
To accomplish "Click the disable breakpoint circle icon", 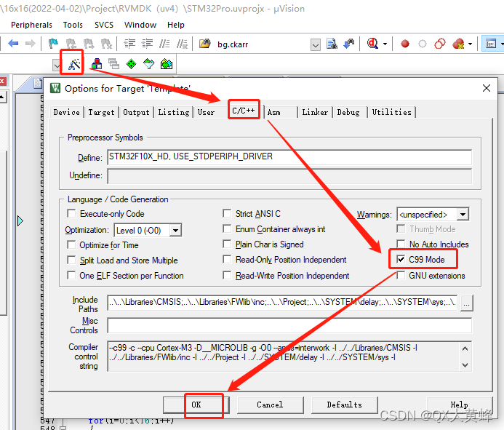I will click(423, 44).
